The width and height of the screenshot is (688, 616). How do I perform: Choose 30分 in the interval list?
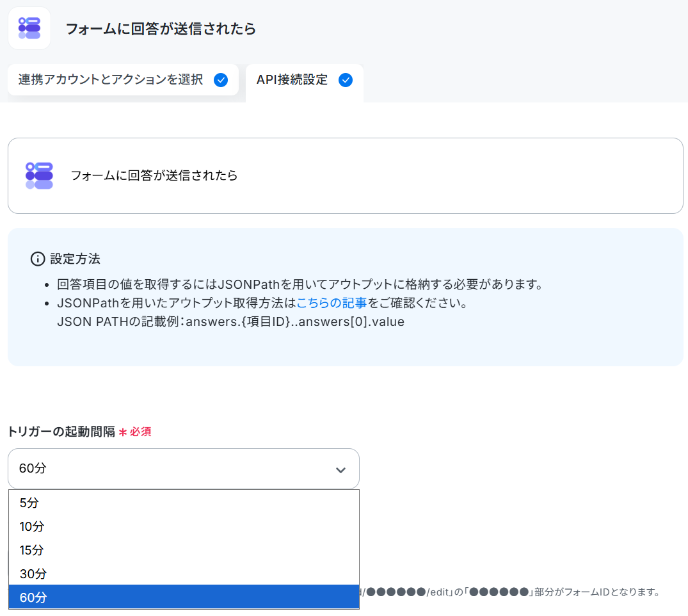[184, 574]
